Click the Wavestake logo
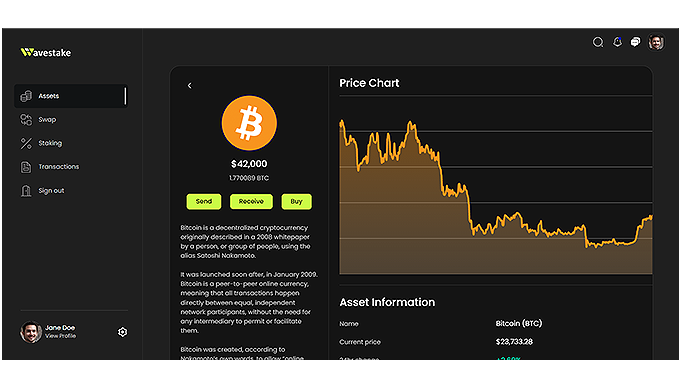 coord(46,52)
